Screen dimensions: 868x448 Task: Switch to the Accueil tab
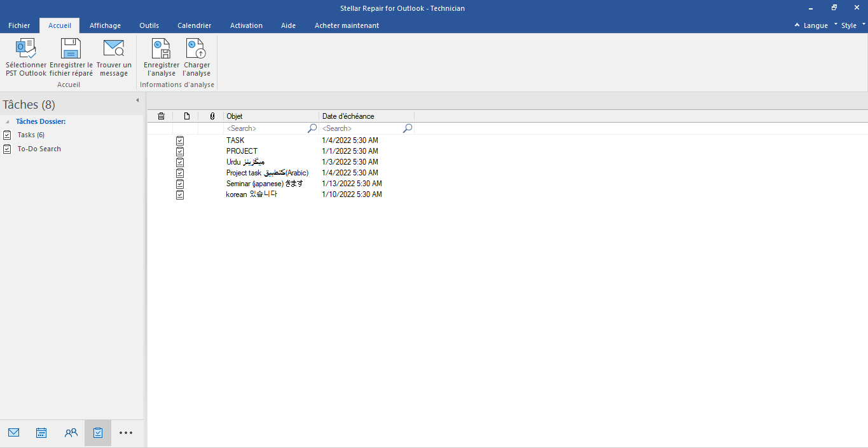point(60,25)
